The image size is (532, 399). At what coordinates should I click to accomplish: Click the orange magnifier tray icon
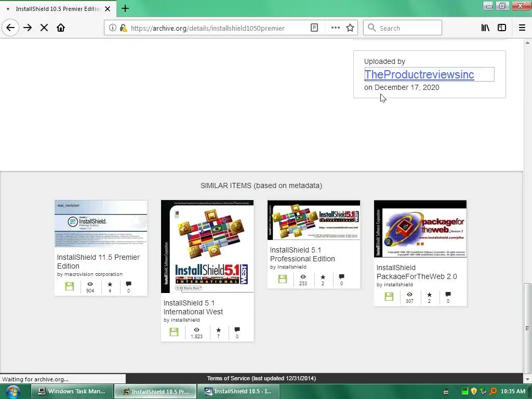pyautogui.click(x=493, y=391)
